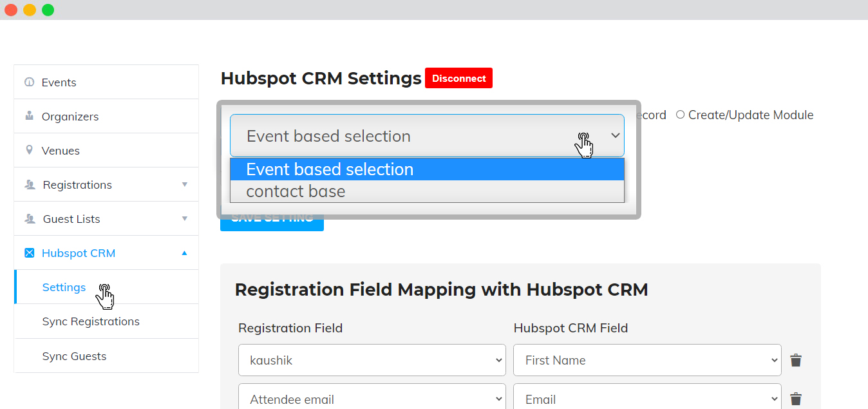The image size is (868, 409).
Task: Expand the Guest Lists submenu arrow
Action: [185, 219]
